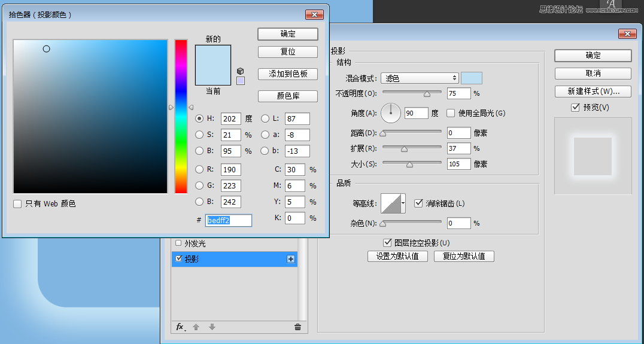Click the hex color input field

click(x=228, y=220)
